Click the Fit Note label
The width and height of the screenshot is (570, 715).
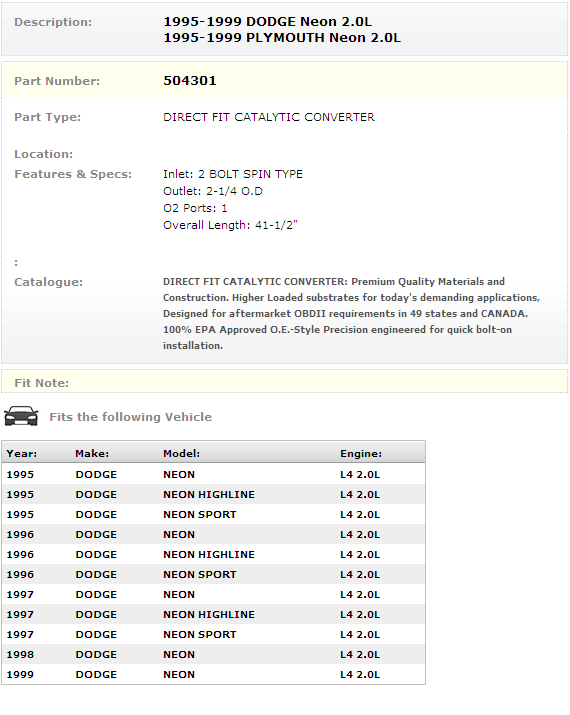[x=41, y=383]
